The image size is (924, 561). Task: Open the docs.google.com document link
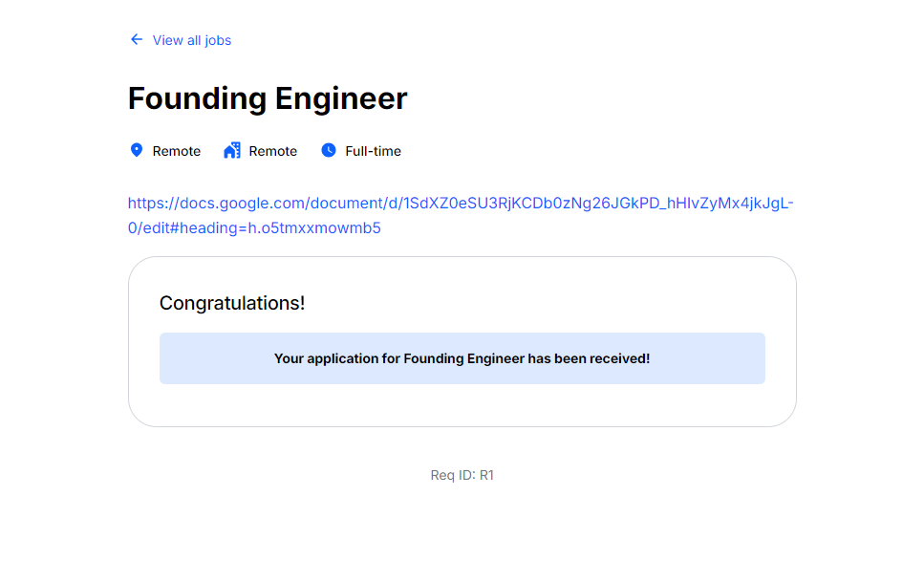click(x=461, y=204)
